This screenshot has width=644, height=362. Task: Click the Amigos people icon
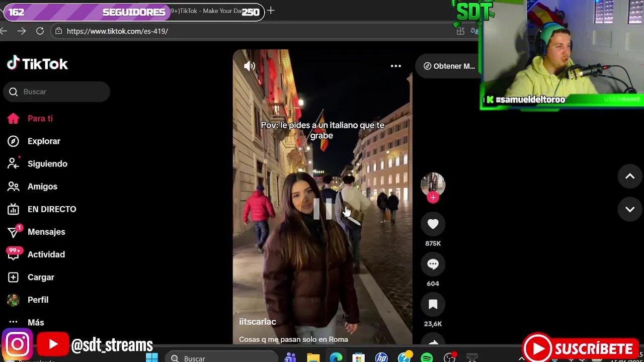pyautogui.click(x=13, y=187)
